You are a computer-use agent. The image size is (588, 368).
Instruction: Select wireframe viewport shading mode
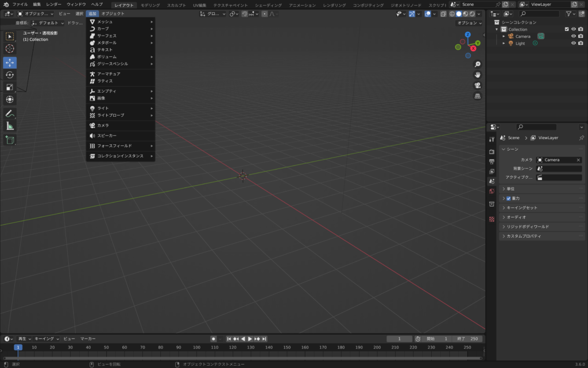pyautogui.click(x=452, y=14)
